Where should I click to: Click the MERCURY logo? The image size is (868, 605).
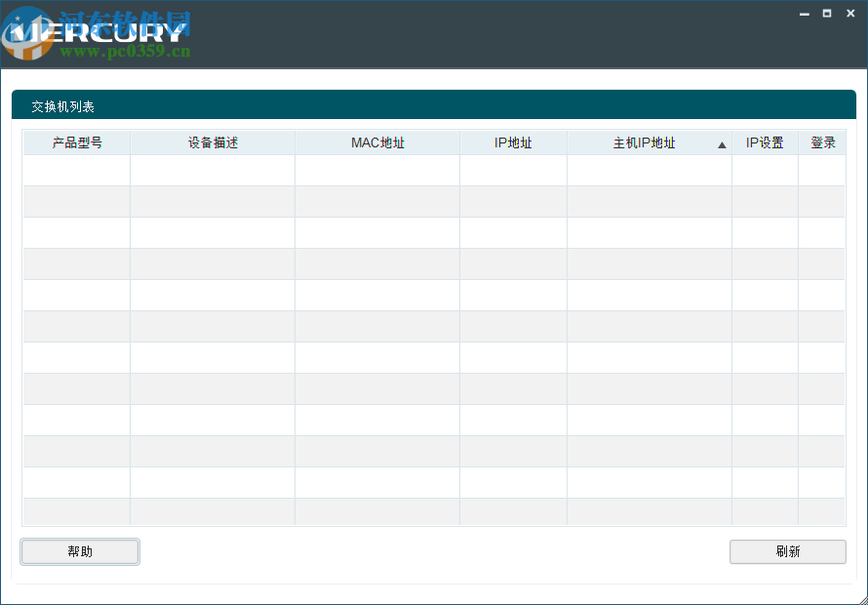(x=97, y=33)
